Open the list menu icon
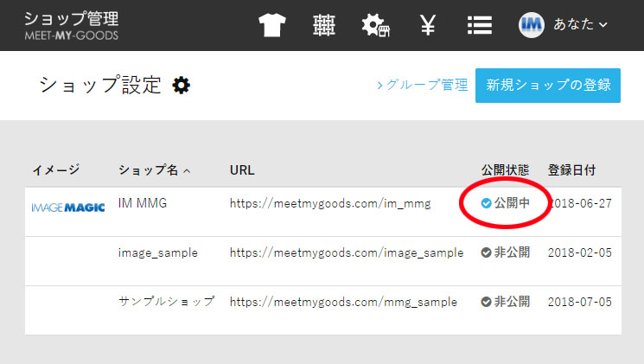 (x=479, y=25)
